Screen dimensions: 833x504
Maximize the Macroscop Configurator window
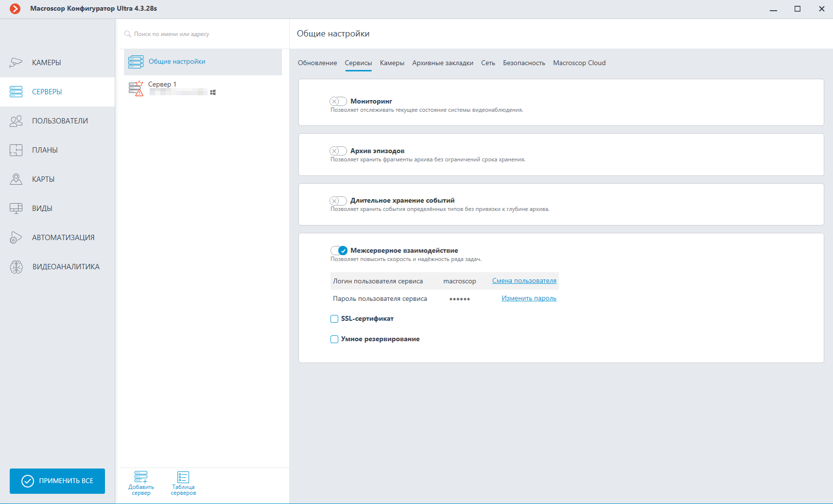pos(798,9)
